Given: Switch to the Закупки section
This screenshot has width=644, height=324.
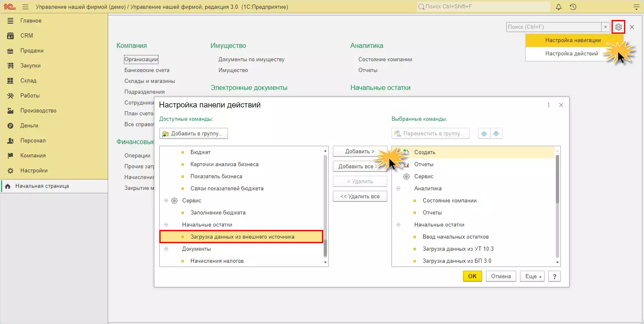Looking at the screenshot, I should click(x=30, y=65).
